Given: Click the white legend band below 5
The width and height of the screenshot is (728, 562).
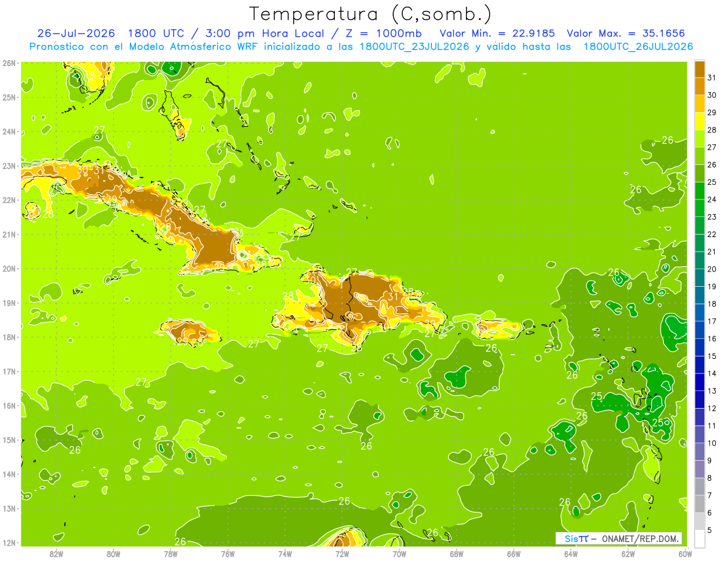Looking at the screenshot, I should click(699, 538).
